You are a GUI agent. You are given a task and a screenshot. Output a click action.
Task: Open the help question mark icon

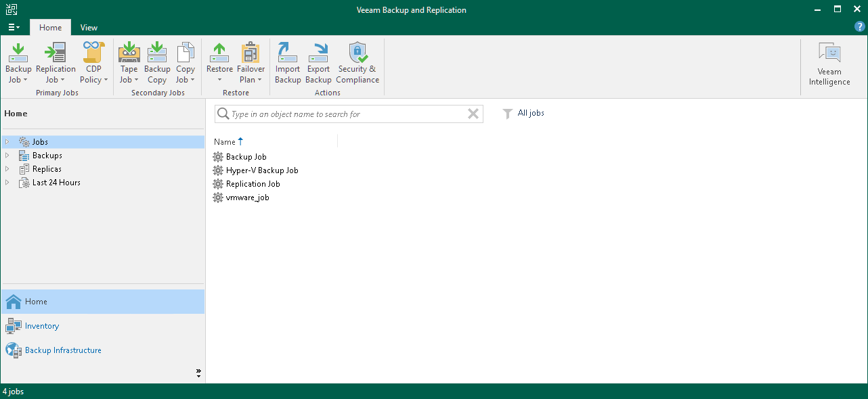coord(860,27)
